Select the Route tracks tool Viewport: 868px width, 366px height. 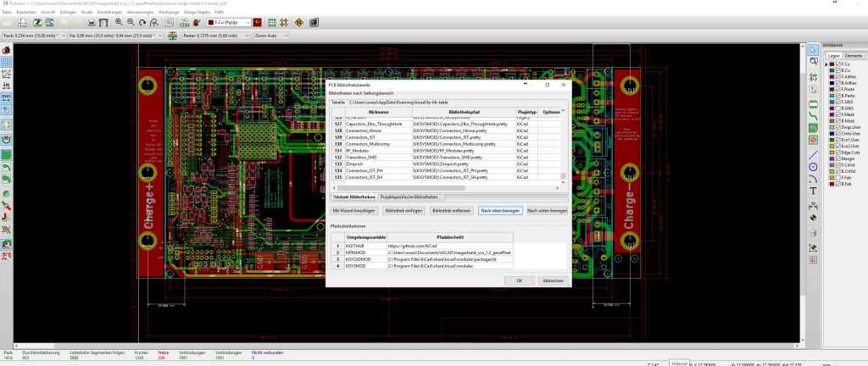813,116
